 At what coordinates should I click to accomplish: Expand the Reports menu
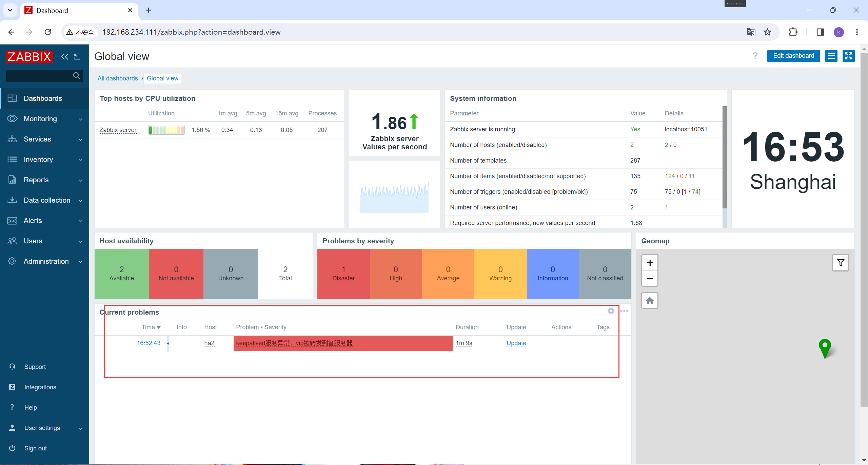click(44, 180)
